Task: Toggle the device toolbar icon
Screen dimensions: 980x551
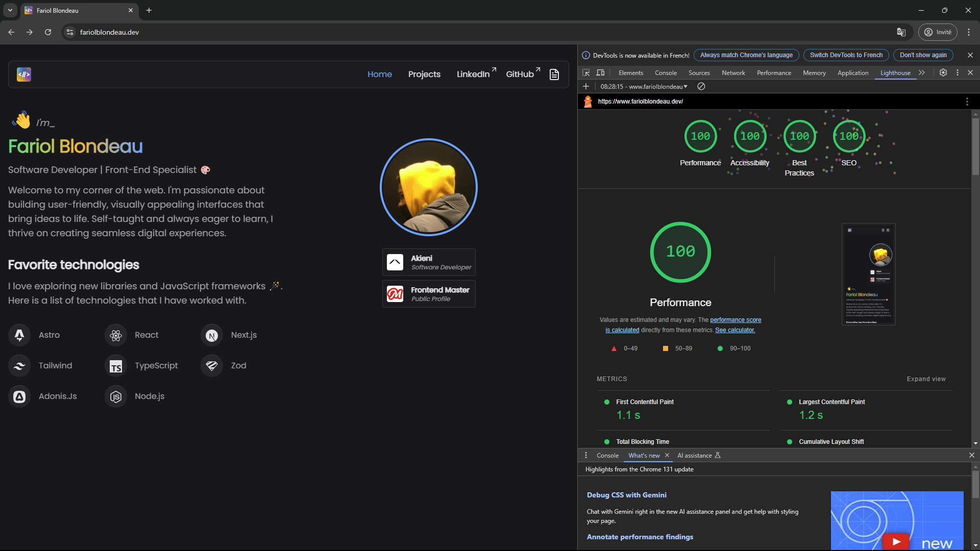Action: click(x=601, y=73)
